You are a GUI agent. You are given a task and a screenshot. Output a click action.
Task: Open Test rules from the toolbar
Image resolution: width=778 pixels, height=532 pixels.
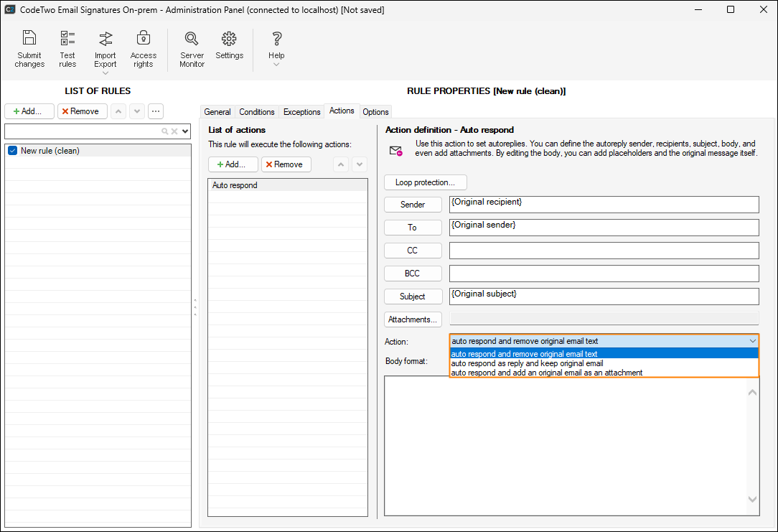tap(67, 49)
